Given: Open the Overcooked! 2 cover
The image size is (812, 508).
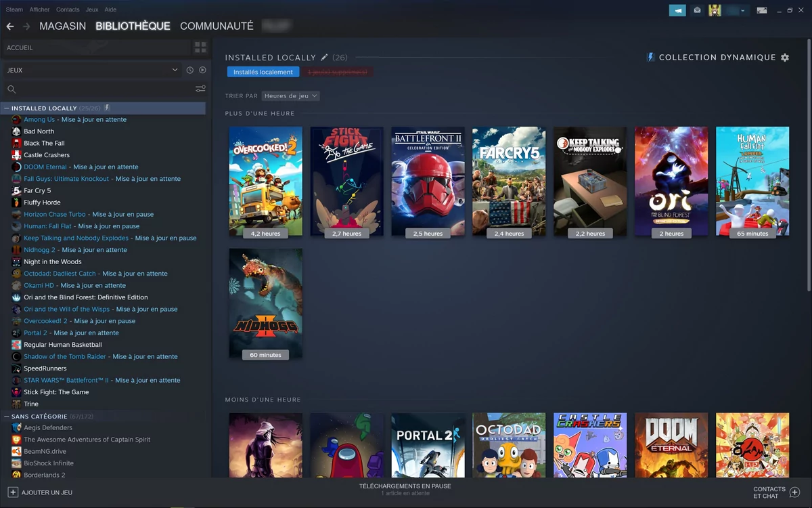Looking at the screenshot, I should coord(265,182).
